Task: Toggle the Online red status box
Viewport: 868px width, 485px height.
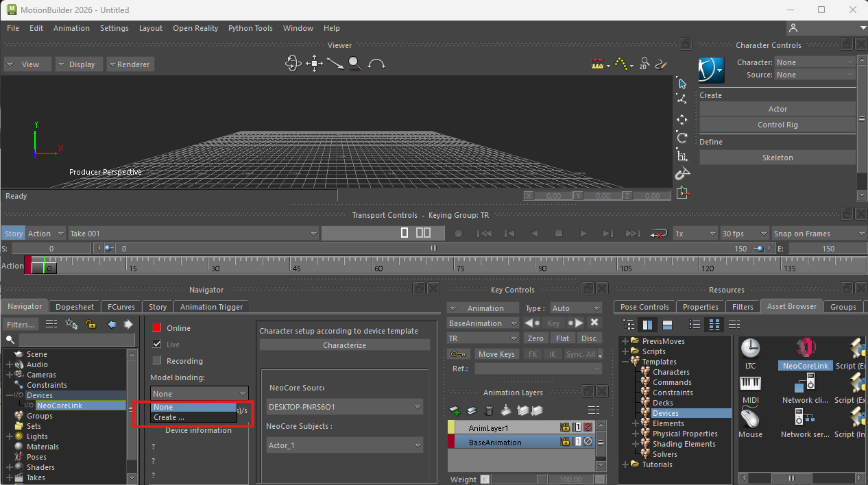Action: 156,328
